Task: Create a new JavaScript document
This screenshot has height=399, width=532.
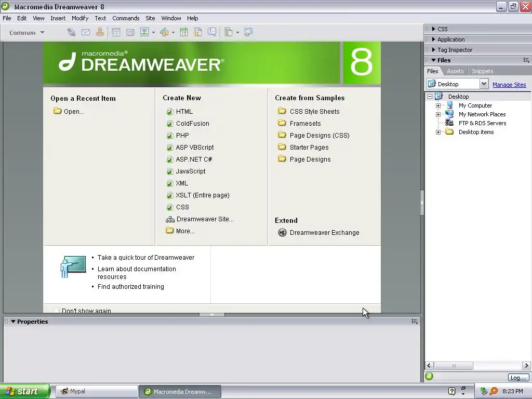Action: point(185,171)
